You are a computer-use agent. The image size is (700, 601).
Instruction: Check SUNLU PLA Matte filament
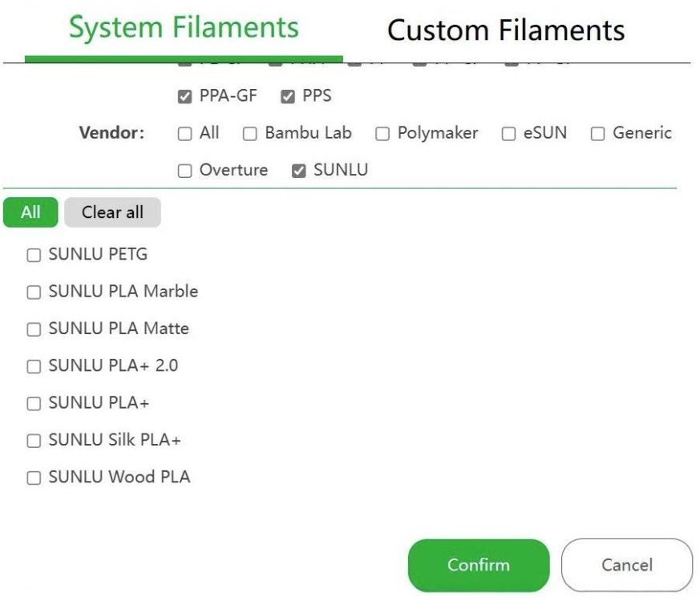34,329
